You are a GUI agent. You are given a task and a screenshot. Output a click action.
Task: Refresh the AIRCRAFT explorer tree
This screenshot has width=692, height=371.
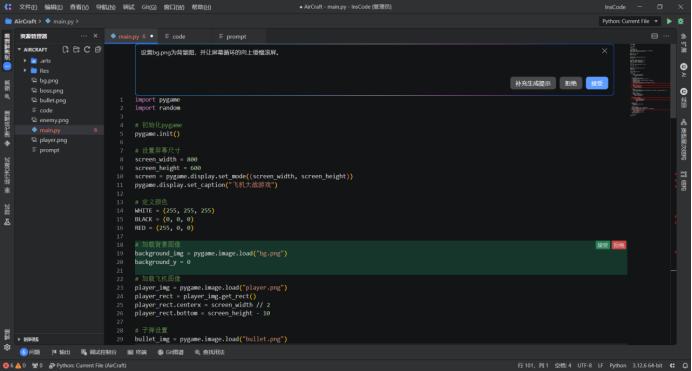pos(87,49)
